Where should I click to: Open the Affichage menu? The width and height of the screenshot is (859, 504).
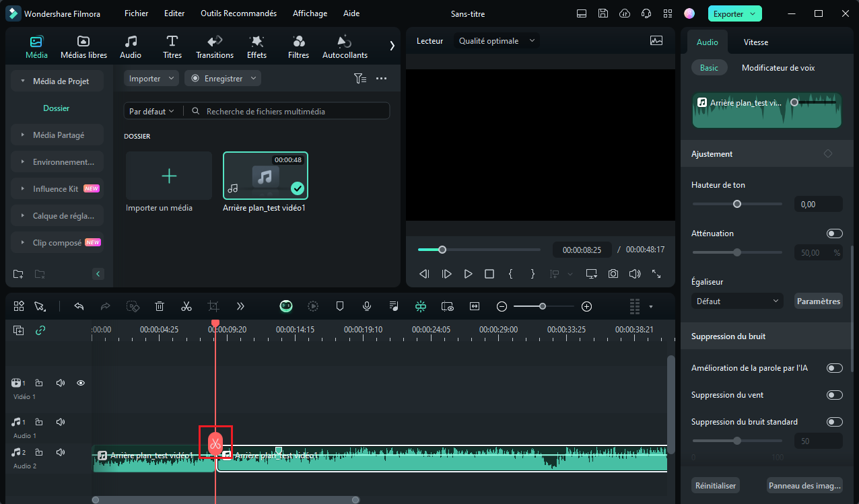click(310, 13)
